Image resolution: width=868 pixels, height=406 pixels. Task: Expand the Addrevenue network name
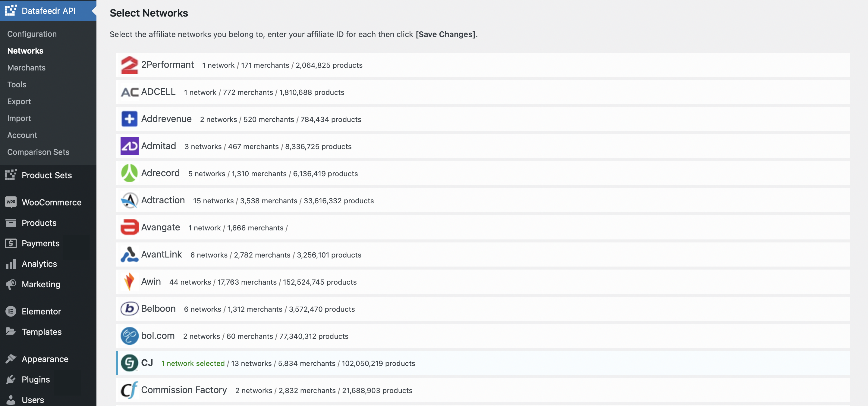point(166,118)
